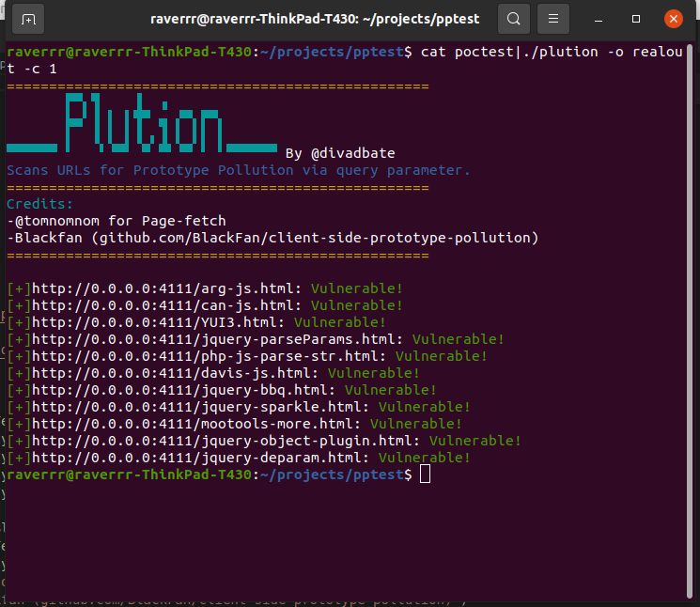Click the can-js.html URL line

point(205,305)
